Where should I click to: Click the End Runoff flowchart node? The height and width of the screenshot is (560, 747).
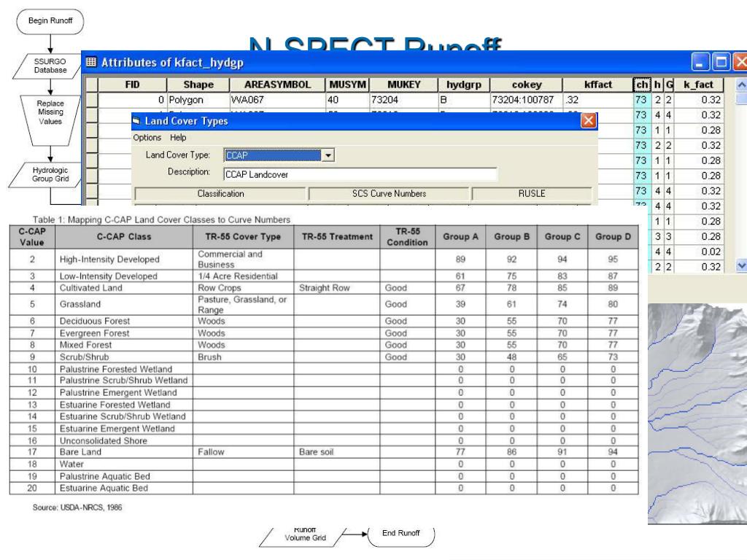(400, 534)
